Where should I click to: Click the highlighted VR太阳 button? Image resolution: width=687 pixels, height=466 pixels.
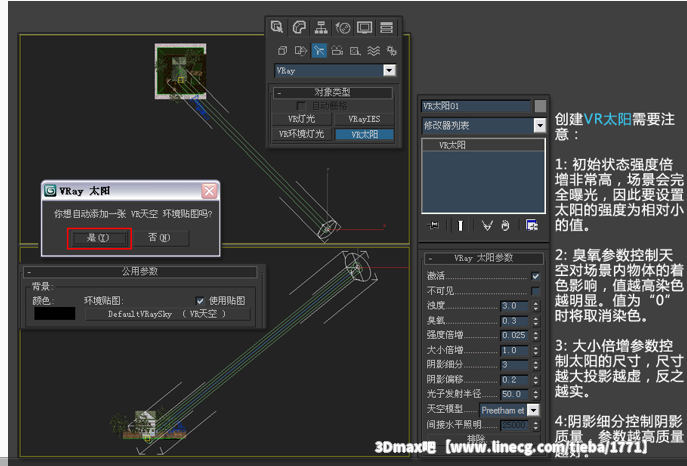pyautogui.click(x=364, y=134)
